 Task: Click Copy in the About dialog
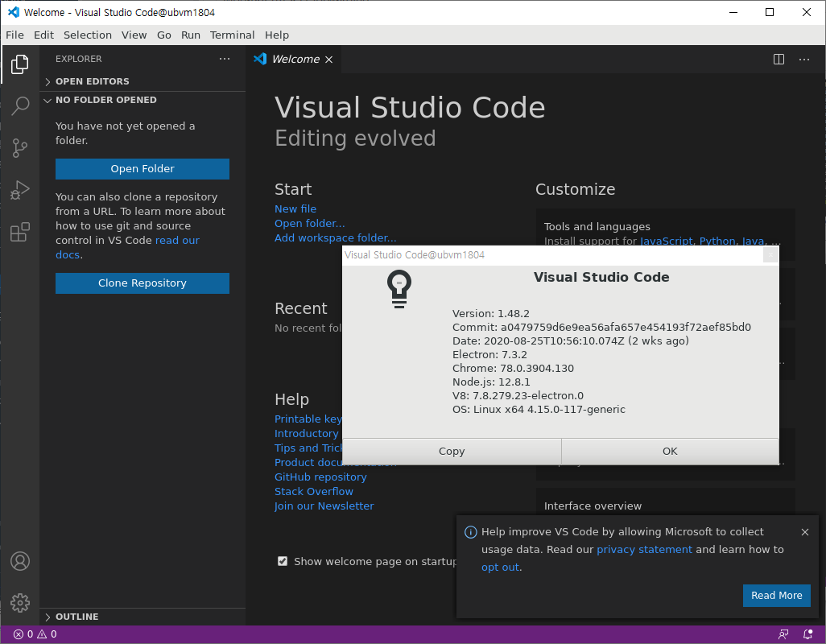tap(452, 452)
